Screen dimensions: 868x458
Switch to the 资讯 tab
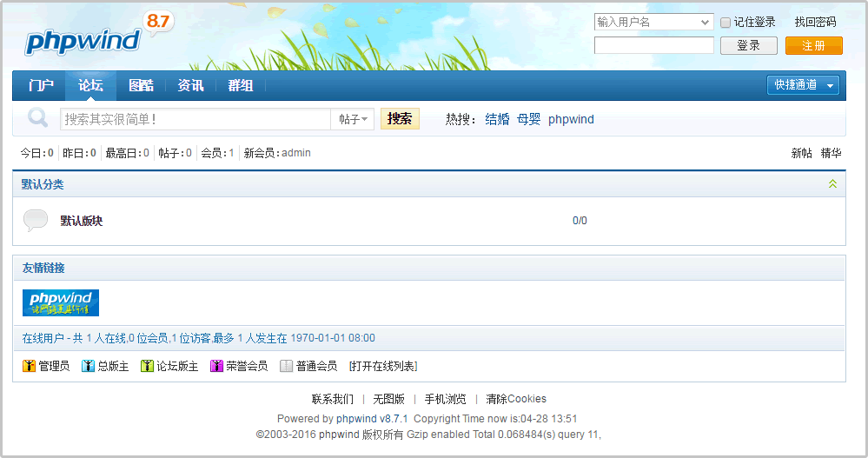coord(190,85)
